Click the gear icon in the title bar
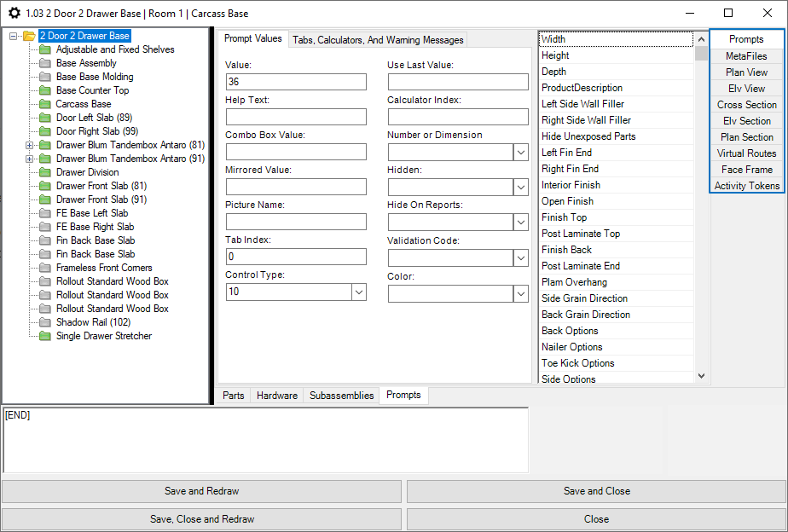Image resolution: width=788 pixels, height=532 pixels. coord(14,13)
